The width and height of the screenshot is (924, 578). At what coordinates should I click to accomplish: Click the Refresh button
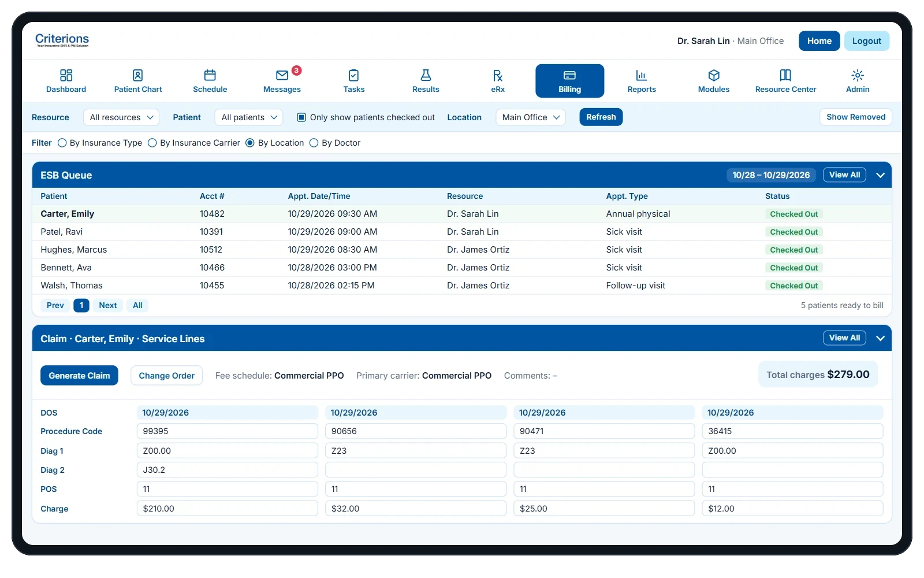pos(601,117)
